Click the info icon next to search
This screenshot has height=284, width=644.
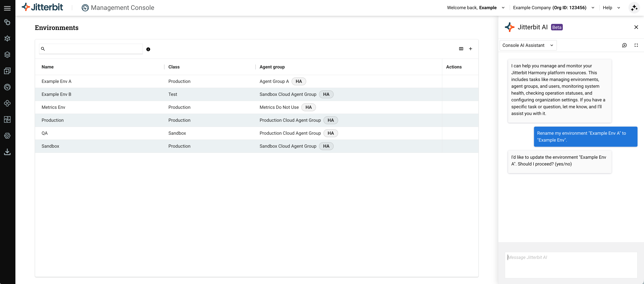tap(148, 49)
